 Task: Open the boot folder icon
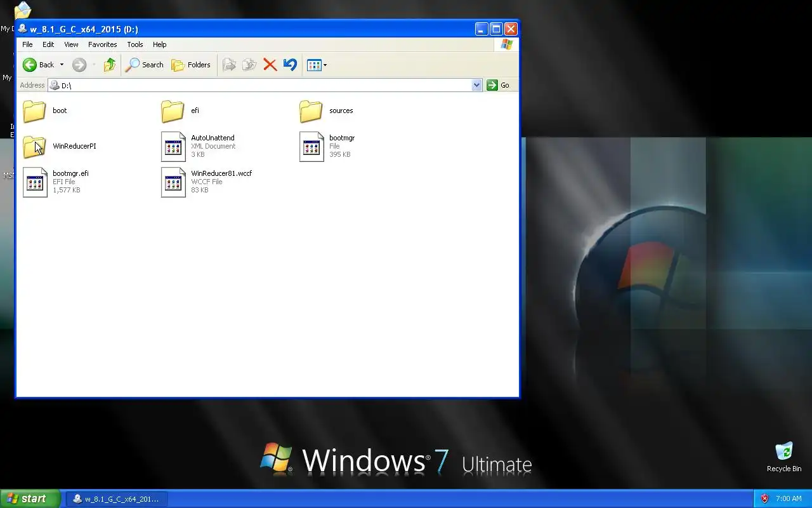pyautogui.click(x=34, y=110)
